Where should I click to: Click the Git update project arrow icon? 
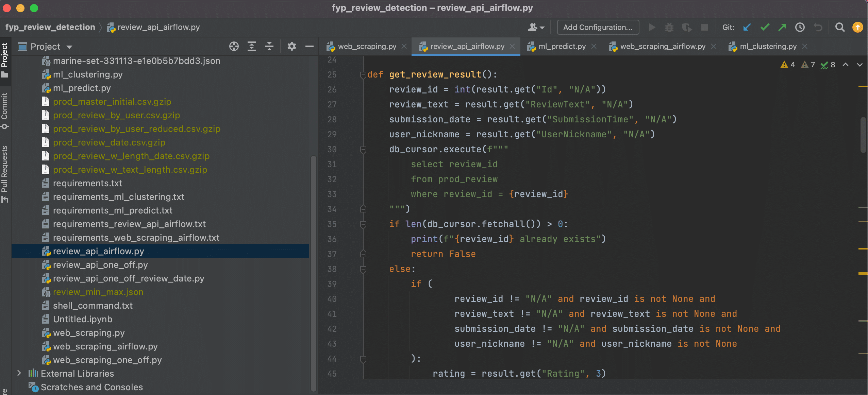[x=747, y=27]
